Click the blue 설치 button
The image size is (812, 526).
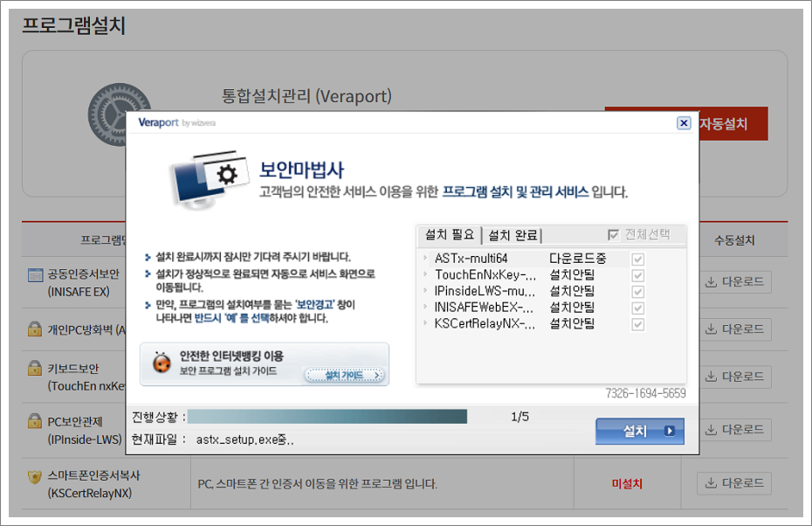(639, 431)
